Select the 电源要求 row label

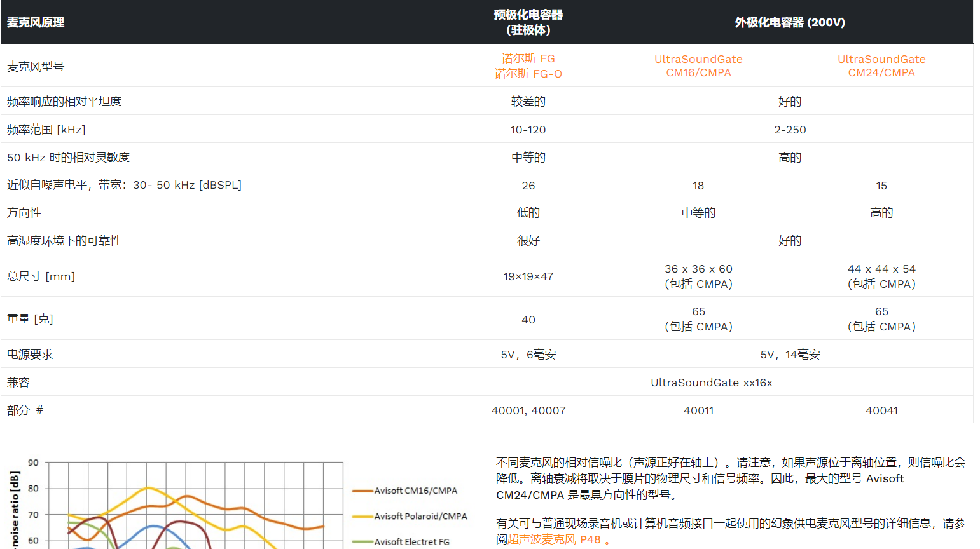[x=30, y=355]
